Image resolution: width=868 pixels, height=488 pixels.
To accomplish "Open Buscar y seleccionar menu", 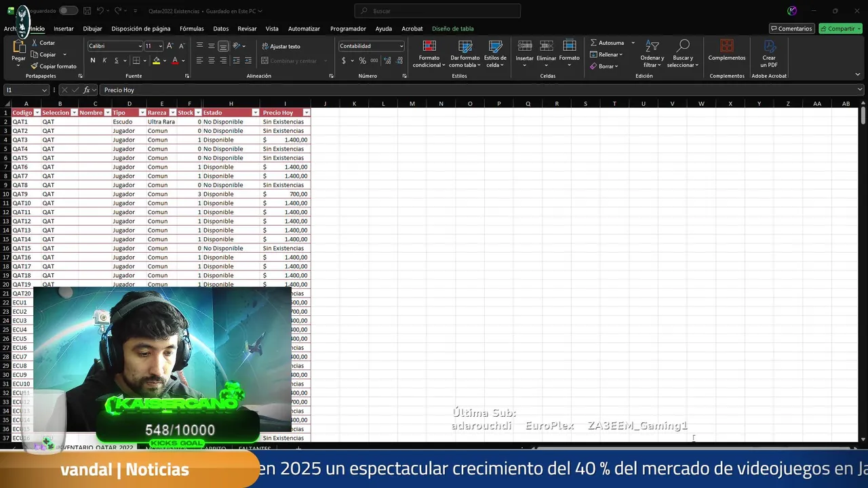I will pos(683,54).
